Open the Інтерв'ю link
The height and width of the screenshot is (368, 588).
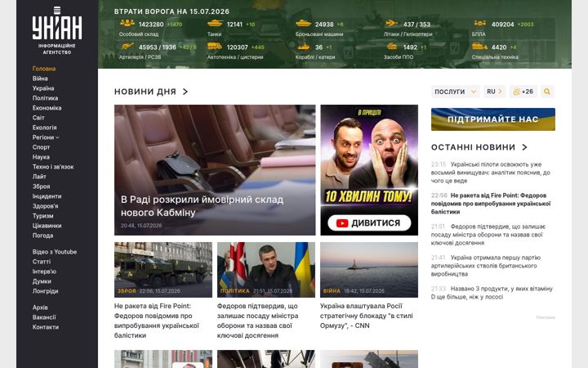point(44,272)
